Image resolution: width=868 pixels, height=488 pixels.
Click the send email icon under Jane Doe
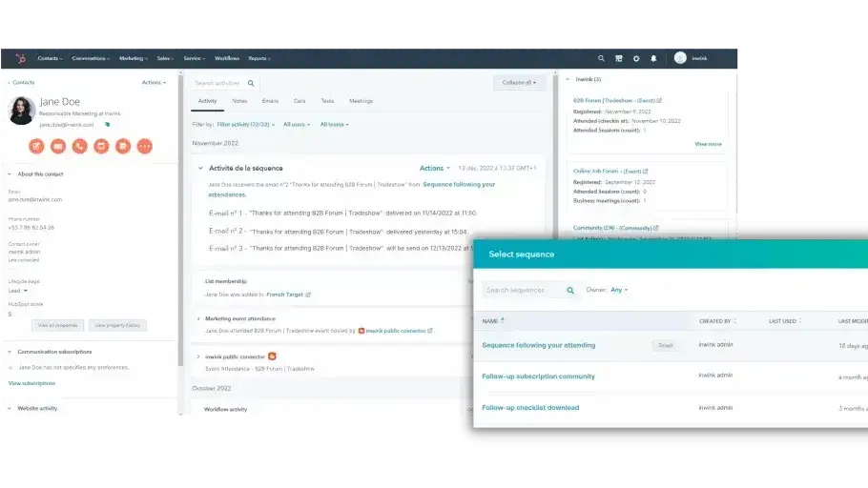58,146
